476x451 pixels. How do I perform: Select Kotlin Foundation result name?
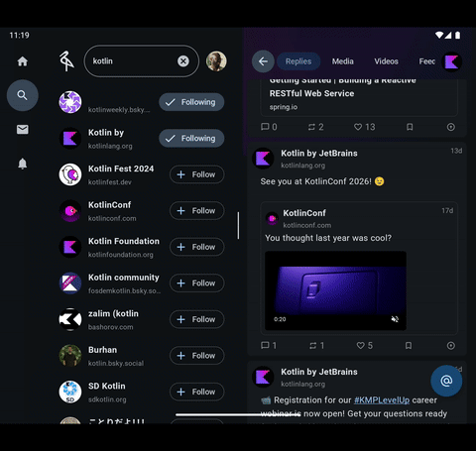coord(124,241)
